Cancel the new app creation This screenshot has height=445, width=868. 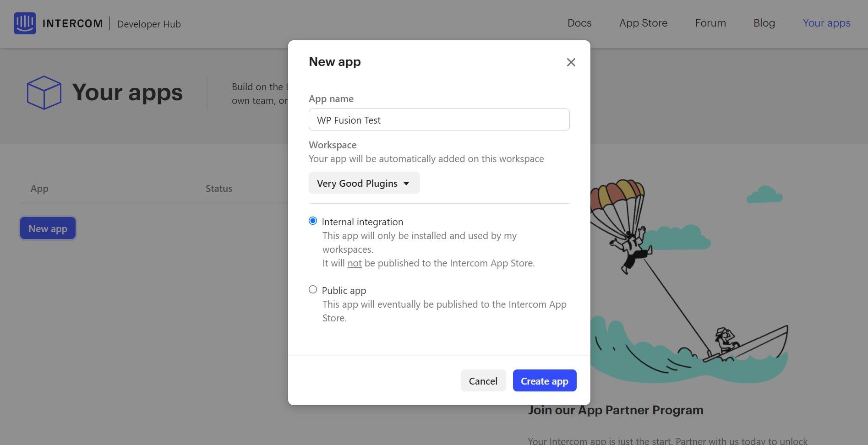(483, 380)
